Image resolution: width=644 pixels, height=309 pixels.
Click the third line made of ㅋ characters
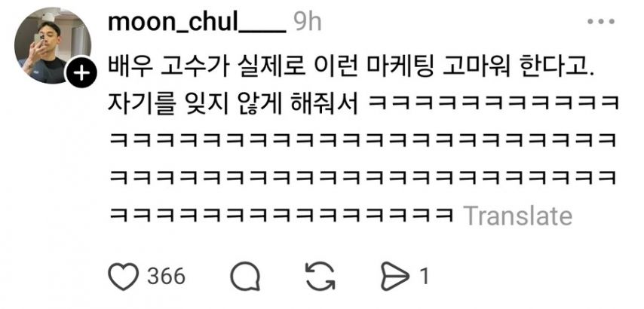[363, 140]
